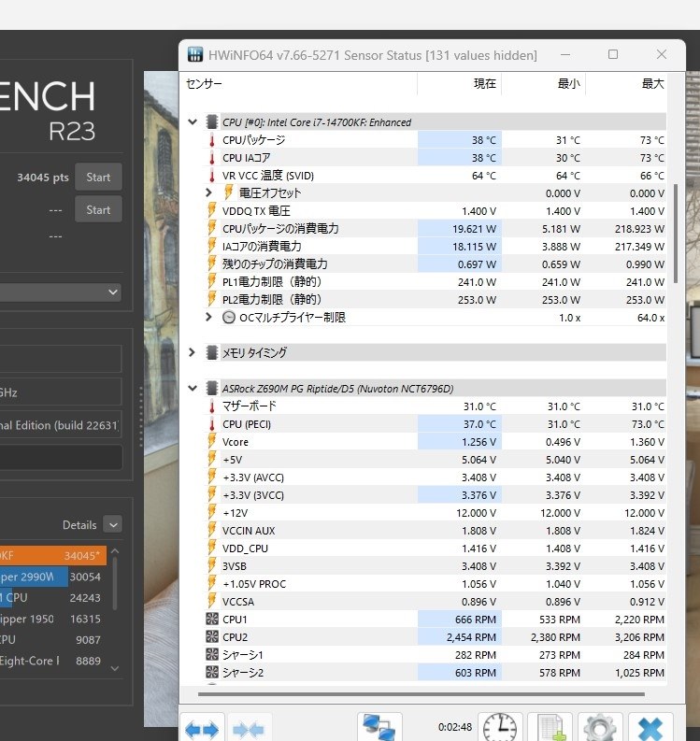
Task: Click the 2,454 RPM current value
Action: coord(471,637)
